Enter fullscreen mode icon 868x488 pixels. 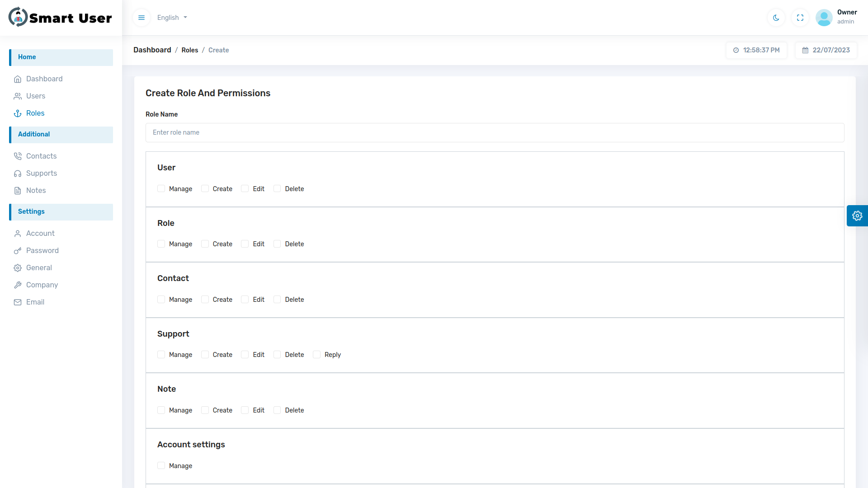[x=800, y=18]
